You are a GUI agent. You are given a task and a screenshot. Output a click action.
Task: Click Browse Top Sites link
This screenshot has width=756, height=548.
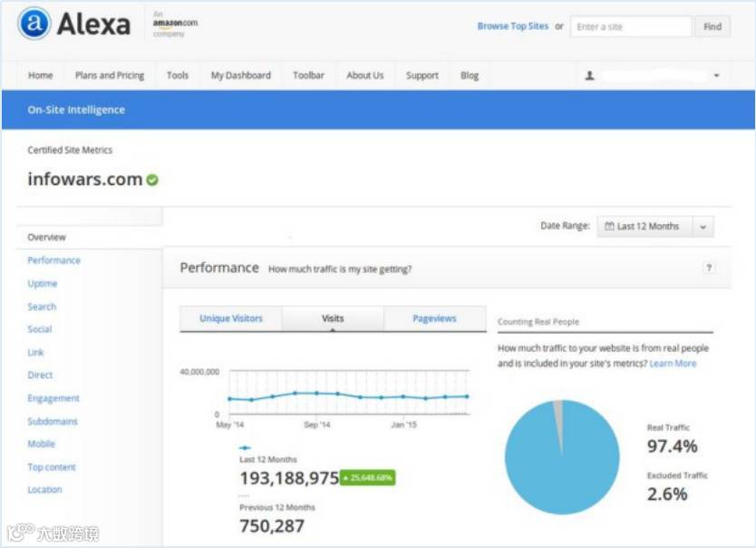point(512,26)
